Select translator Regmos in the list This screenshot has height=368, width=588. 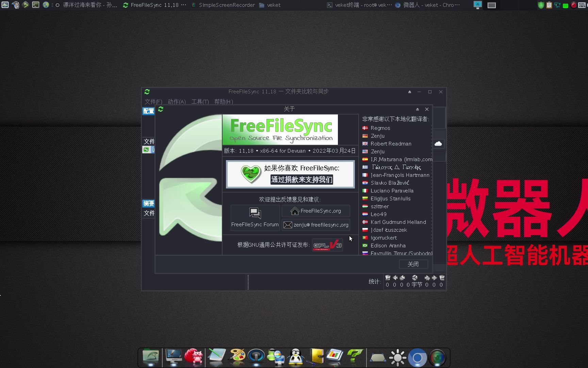(x=380, y=128)
